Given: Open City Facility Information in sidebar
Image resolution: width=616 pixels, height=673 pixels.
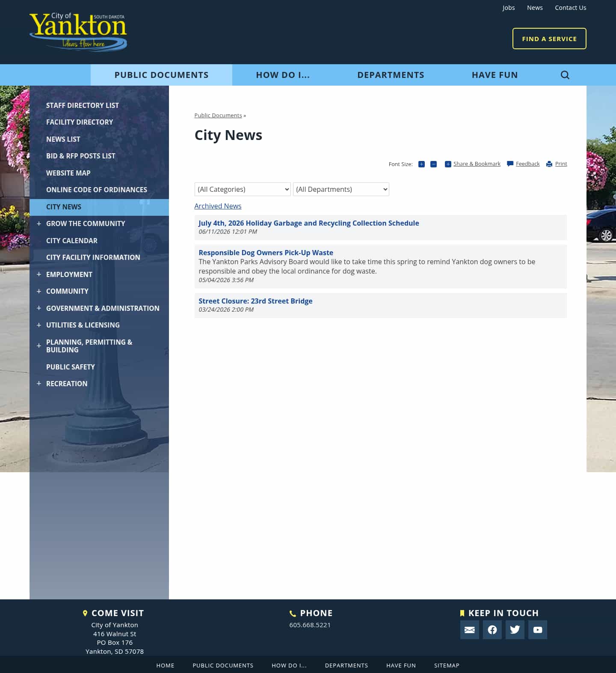Looking at the screenshot, I should (x=93, y=257).
